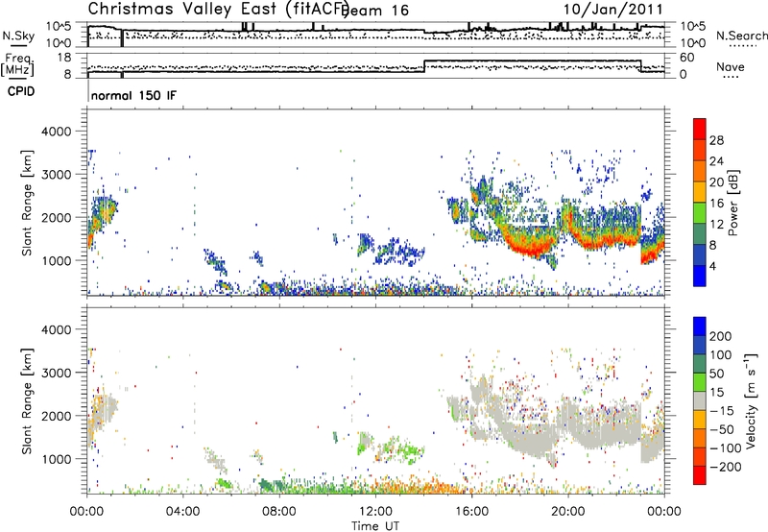Viewport: 768px width, 532px height.
Task: Click the '20:00' time tick label
Action: point(568,512)
